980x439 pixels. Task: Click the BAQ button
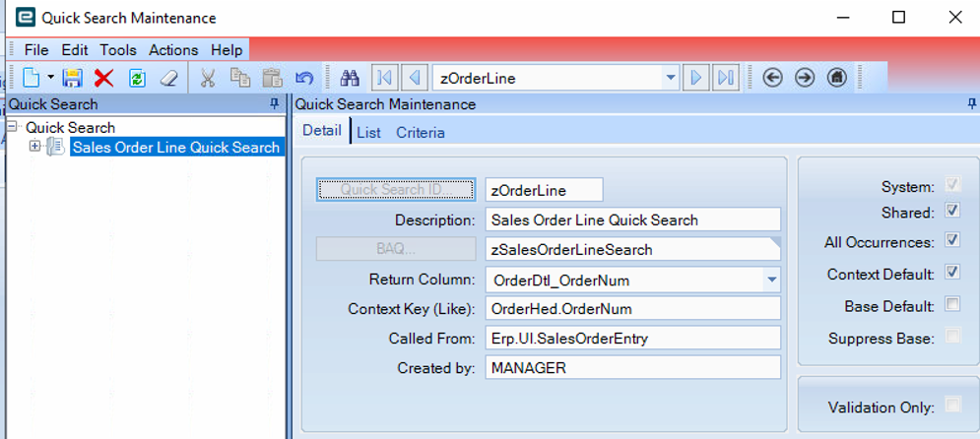click(396, 249)
